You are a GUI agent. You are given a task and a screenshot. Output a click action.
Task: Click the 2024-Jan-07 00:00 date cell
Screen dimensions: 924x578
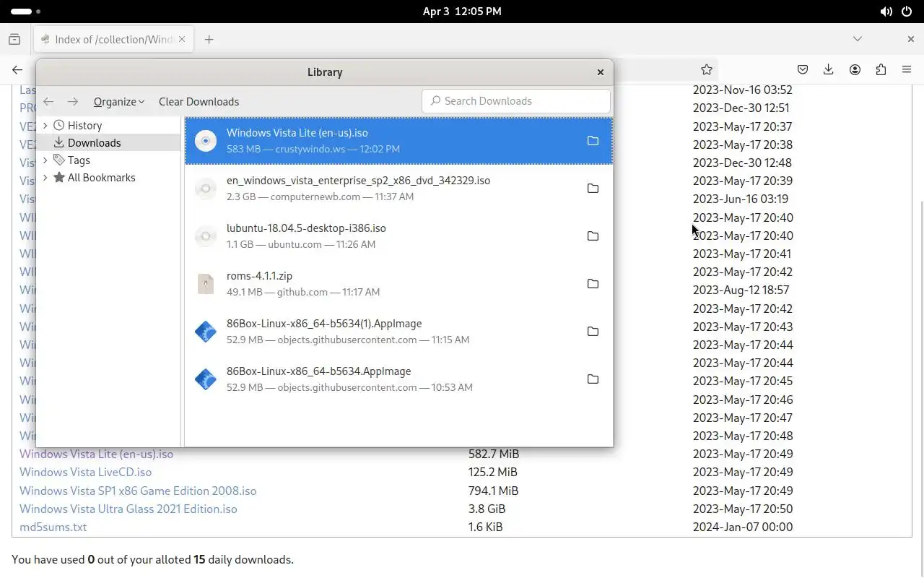[743, 527]
